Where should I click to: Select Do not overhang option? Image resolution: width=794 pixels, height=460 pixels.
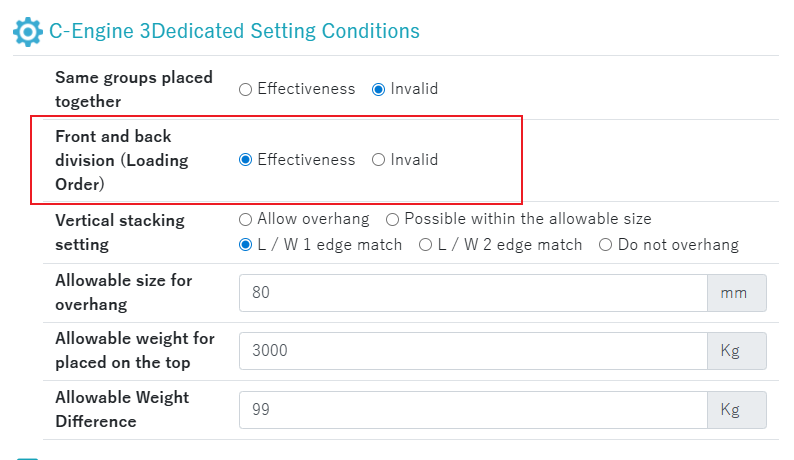[606, 245]
